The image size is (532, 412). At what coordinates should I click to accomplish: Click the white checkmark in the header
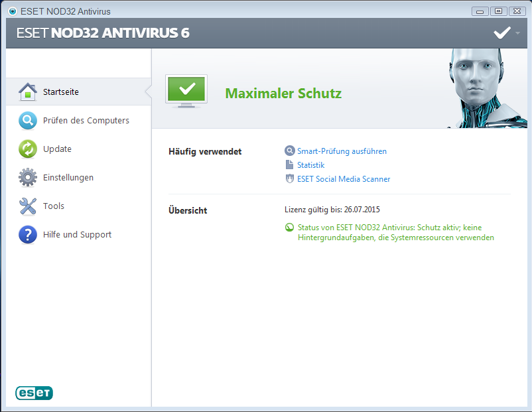(x=502, y=33)
